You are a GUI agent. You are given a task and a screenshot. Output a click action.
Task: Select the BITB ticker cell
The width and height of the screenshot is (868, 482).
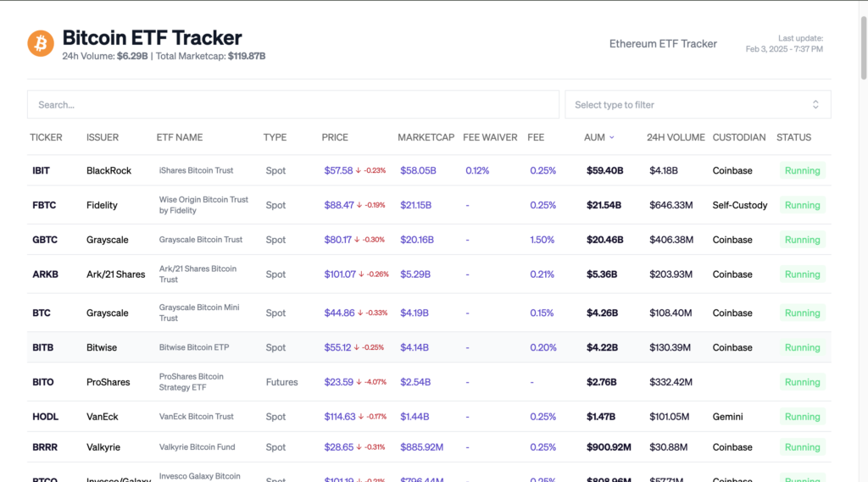[x=43, y=347]
